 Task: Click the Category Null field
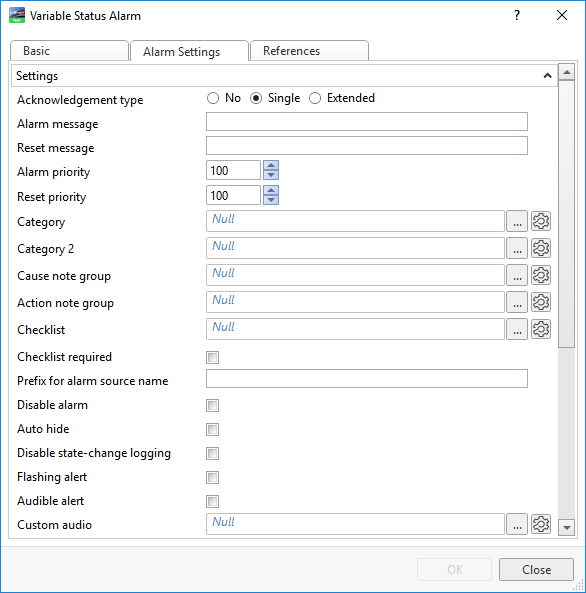click(355, 221)
